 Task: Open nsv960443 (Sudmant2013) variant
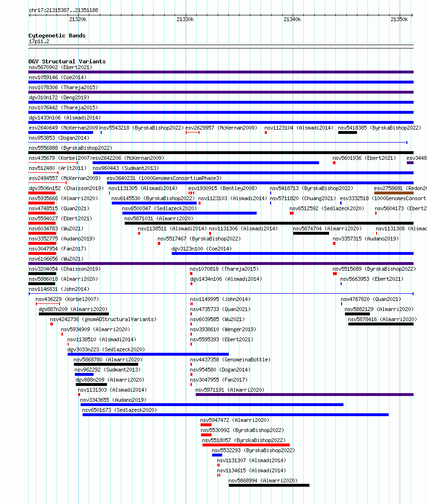(126, 168)
